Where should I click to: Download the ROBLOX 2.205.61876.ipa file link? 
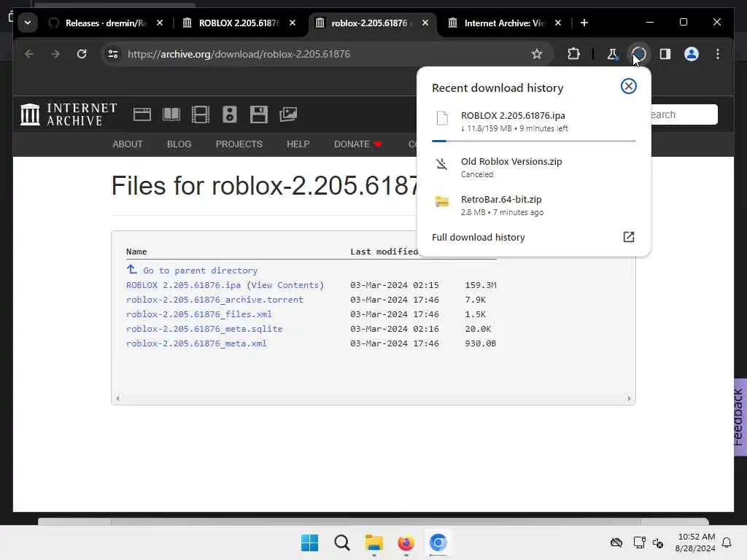[x=183, y=285]
